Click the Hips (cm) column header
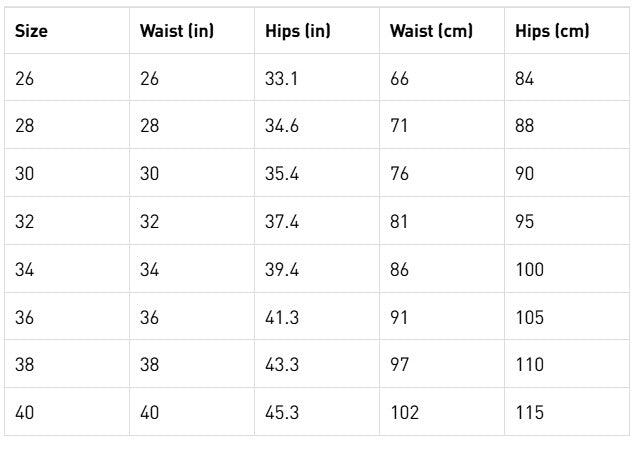This screenshot has height=451, width=637. 552,31
